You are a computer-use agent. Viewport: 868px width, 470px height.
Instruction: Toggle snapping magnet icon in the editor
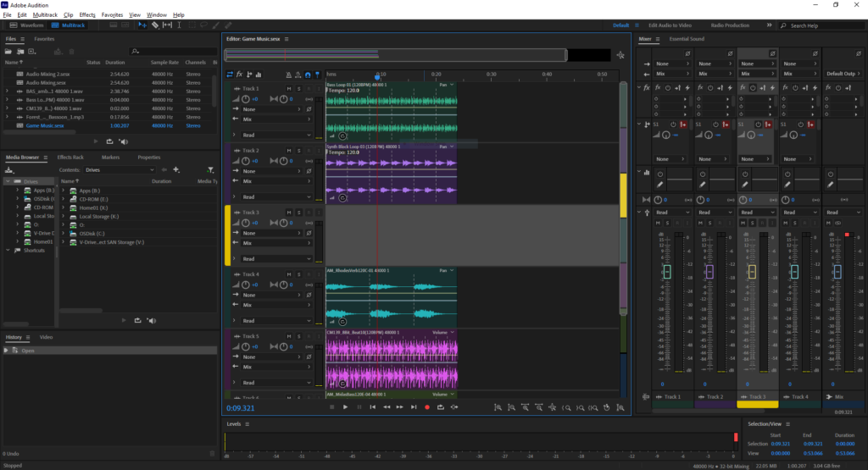pos(307,75)
